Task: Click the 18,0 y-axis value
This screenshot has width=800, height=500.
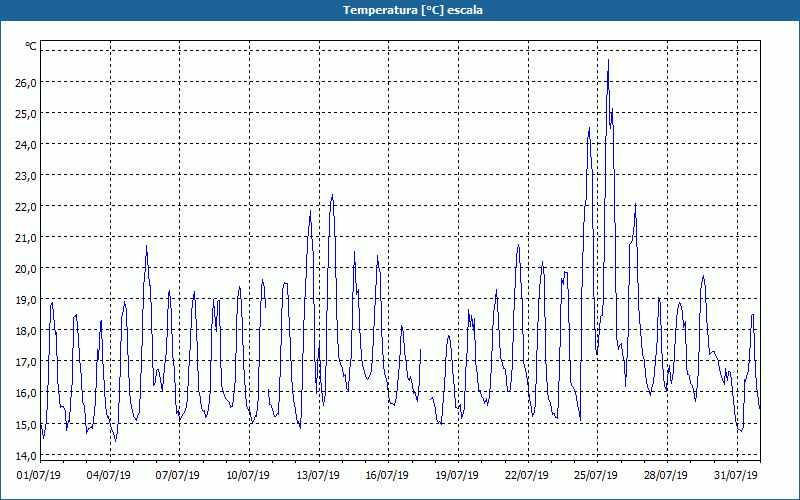Action: pyautogui.click(x=26, y=331)
